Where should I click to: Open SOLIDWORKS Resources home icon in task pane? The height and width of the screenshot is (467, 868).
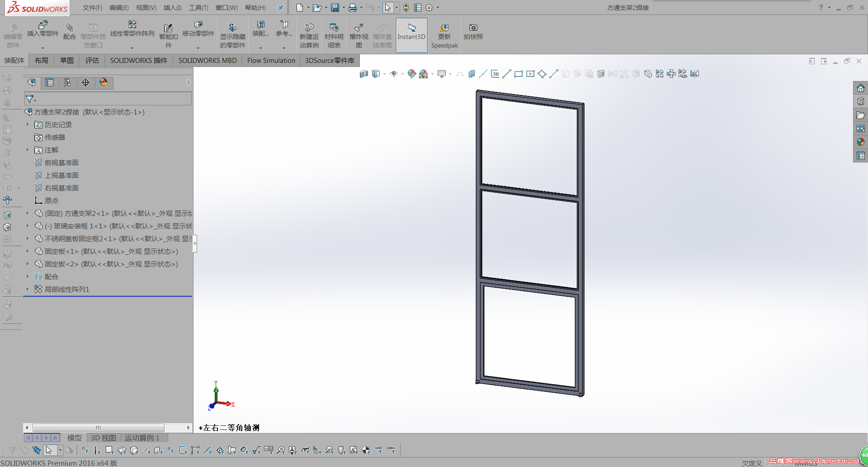861,88
